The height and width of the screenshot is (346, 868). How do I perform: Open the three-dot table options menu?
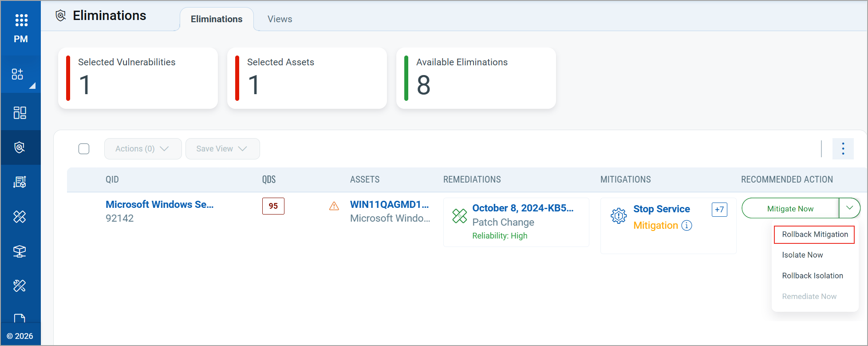pyautogui.click(x=843, y=149)
